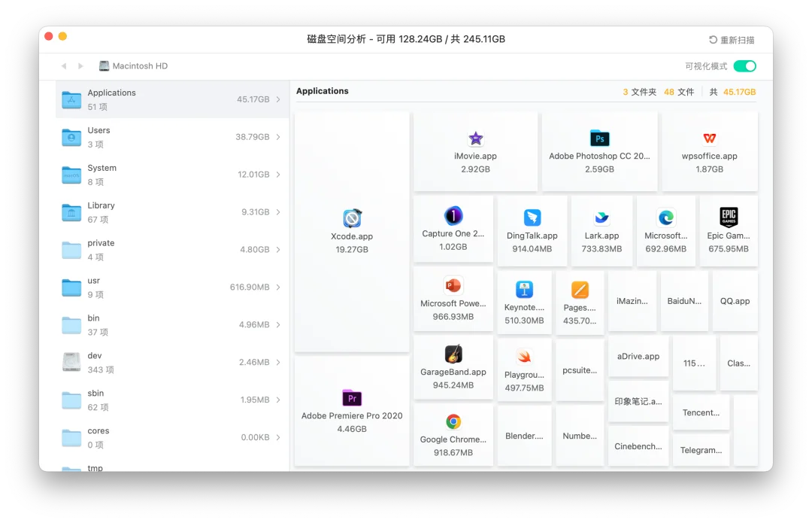Open the aDrive.app tile
The image size is (812, 523).
click(638, 356)
